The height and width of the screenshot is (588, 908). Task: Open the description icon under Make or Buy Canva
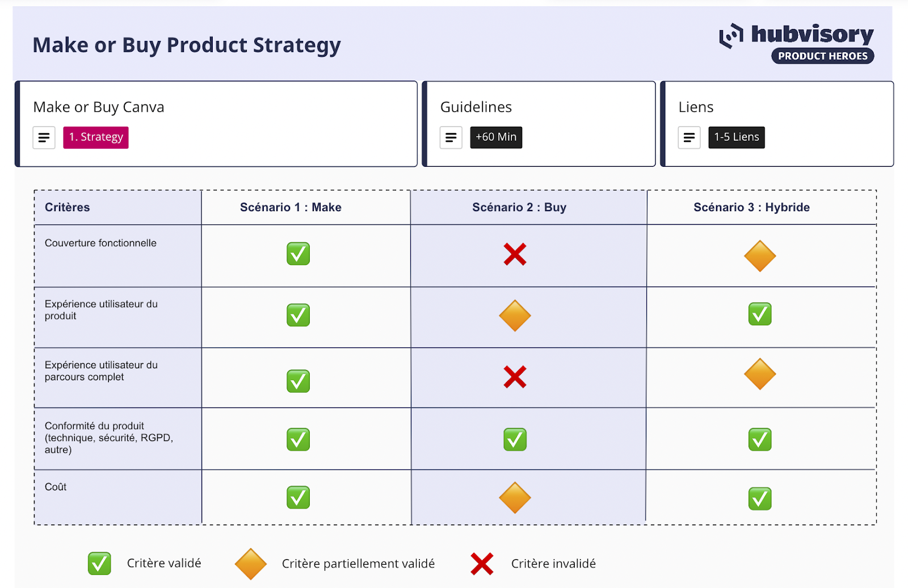44,137
